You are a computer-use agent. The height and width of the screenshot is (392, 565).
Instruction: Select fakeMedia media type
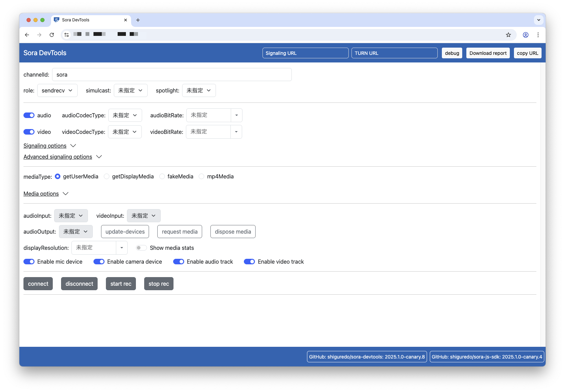162,176
